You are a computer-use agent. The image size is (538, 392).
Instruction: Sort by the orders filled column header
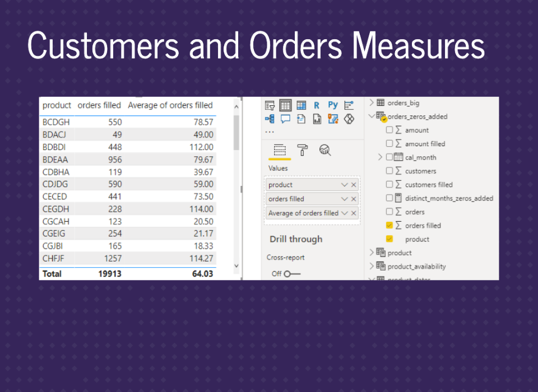click(x=99, y=105)
